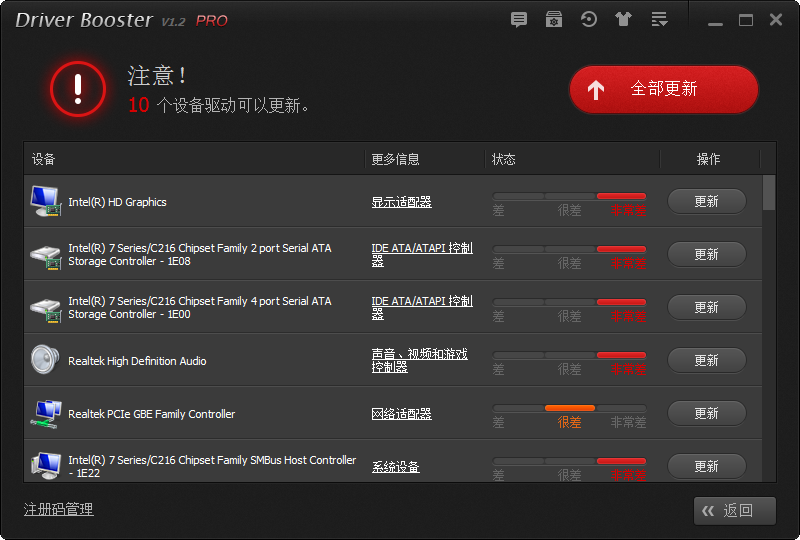Image resolution: width=800 pixels, height=540 pixels.
Task: Click the Intel HD Graphics device icon
Action: click(45, 201)
